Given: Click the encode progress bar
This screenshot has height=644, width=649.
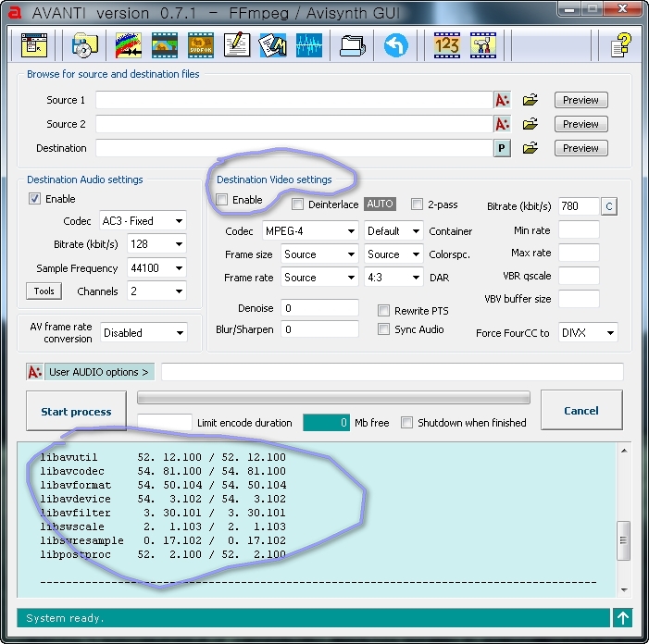Looking at the screenshot, I should (x=333, y=398).
